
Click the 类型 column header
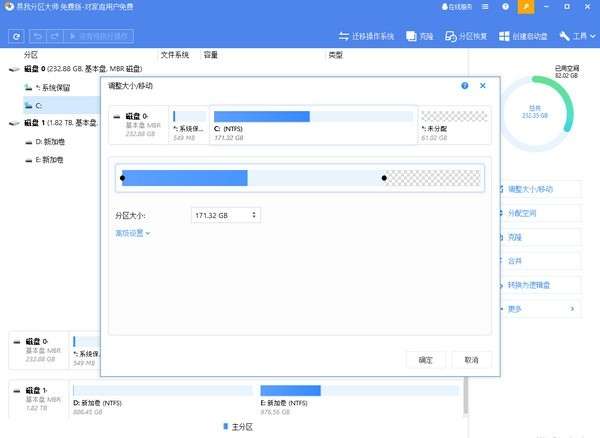(336, 55)
